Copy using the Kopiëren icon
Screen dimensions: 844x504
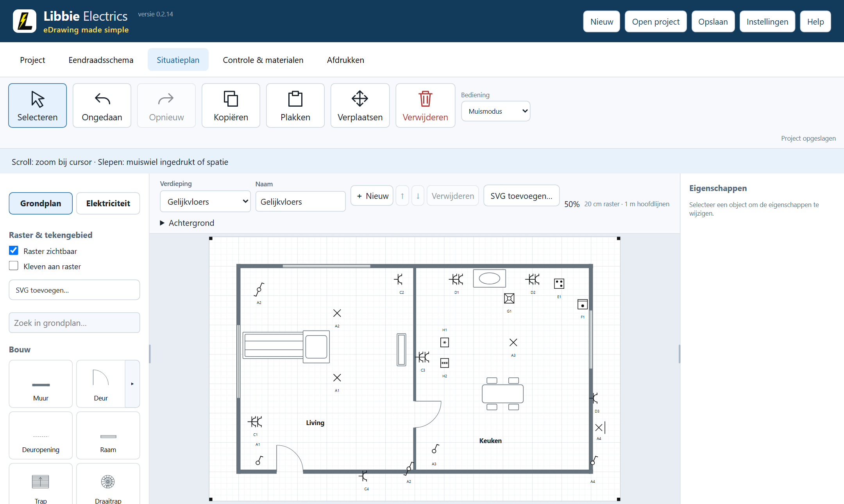[x=231, y=105]
